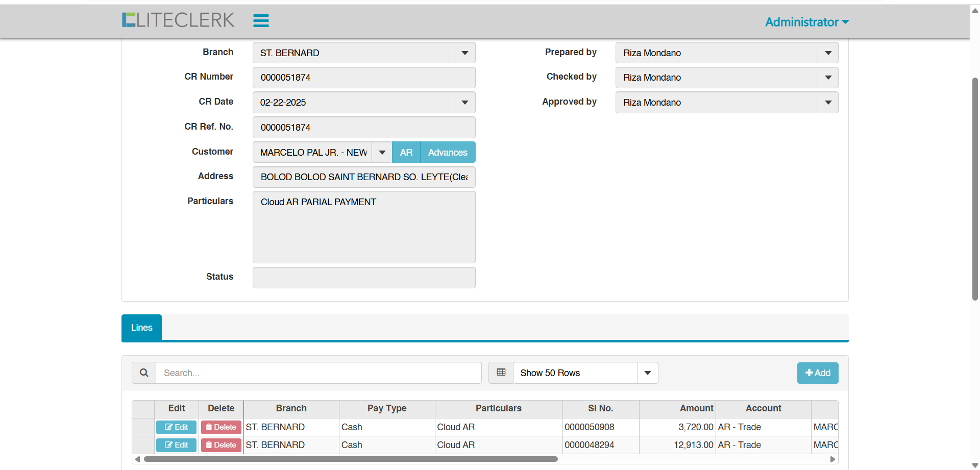The width and height of the screenshot is (980, 470).
Task: Select the Lines tab
Action: pyautogui.click(x=141, y=328)
